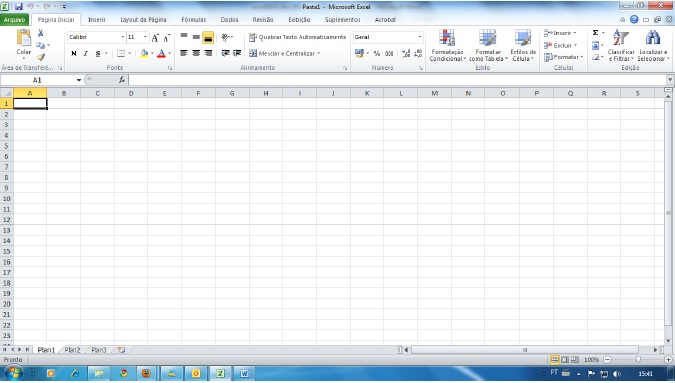Open the Name Box dropdown arrow
The height and width of the screenshot is (383, 675).
pos(79,80)
